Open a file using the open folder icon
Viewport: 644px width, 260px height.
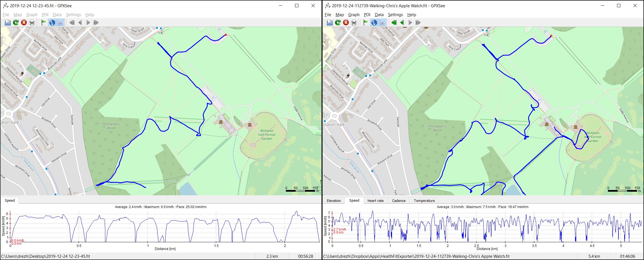point(8,22)
